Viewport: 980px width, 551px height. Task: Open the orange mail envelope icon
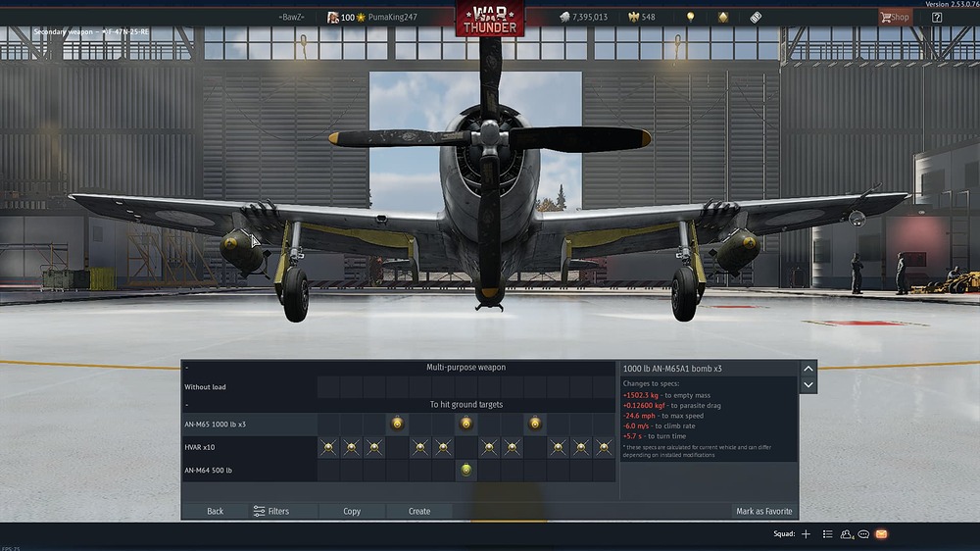[x=881, y=534]
